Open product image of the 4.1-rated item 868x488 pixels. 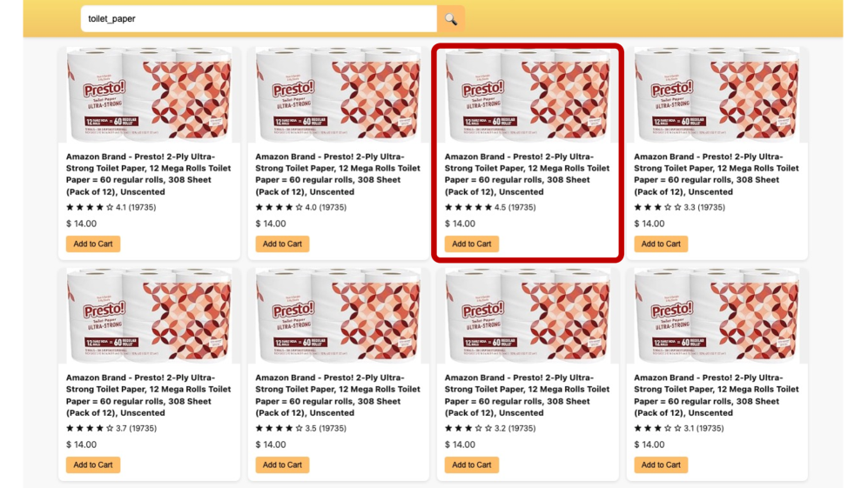tap(149, 95)
